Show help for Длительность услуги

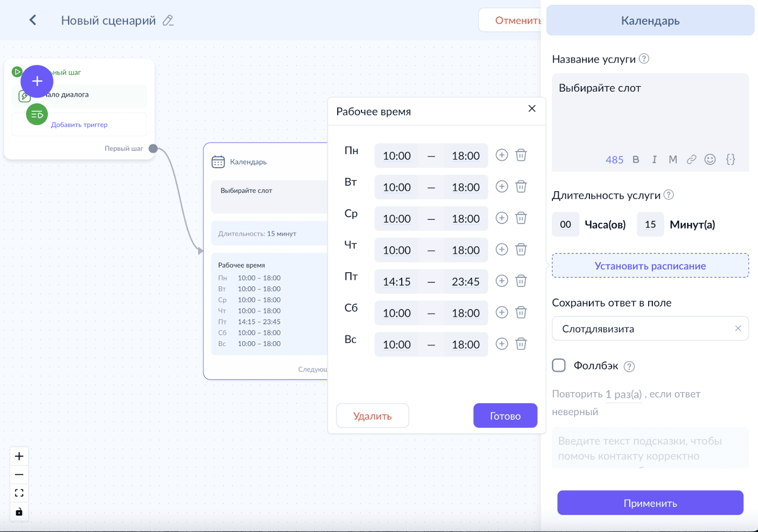point(668,195)
